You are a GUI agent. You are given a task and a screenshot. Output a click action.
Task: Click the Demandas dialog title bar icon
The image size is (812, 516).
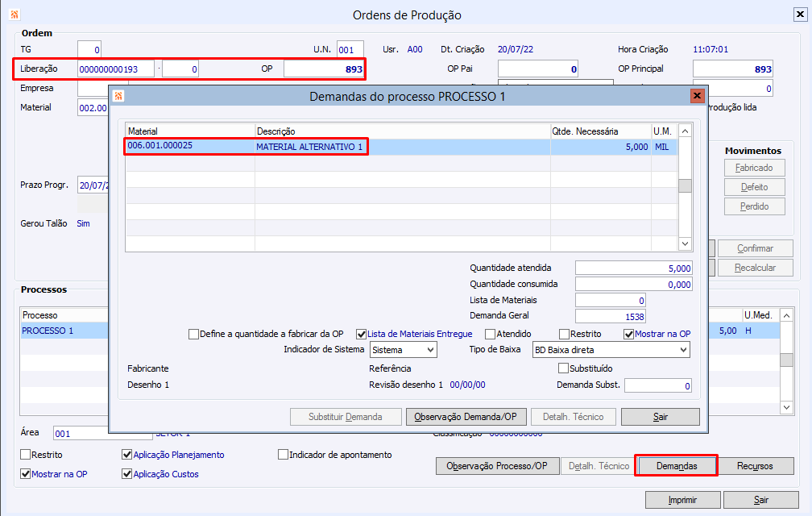click(118, 96)
